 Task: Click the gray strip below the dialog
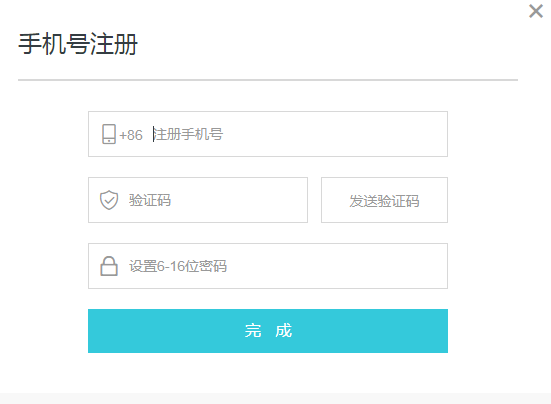click(276, 398)
